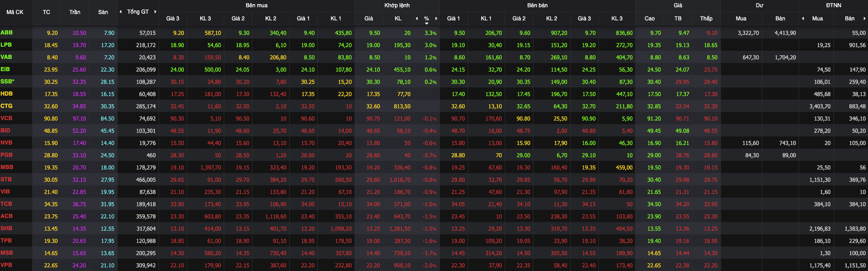Screen dimensions: 868x271
Task: Open ticker ACB row
Action: click(x=7, y=216)
